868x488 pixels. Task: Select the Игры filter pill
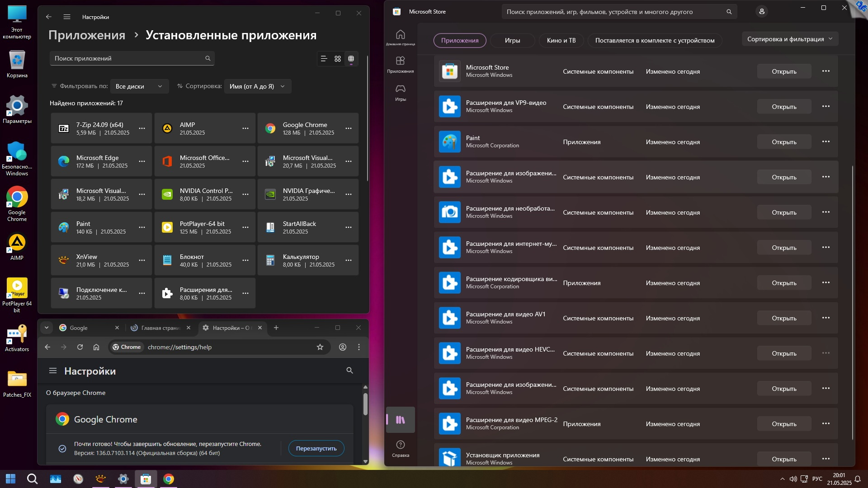512,41
